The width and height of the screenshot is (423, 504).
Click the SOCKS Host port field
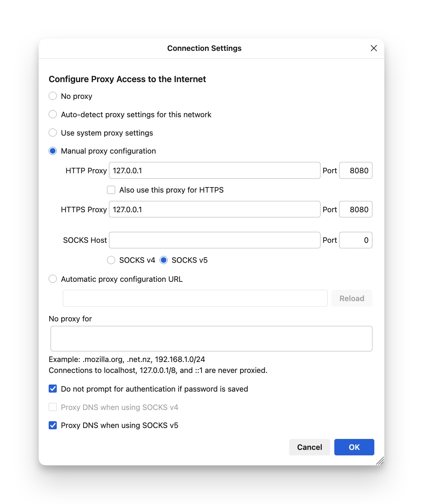point(355,240)
